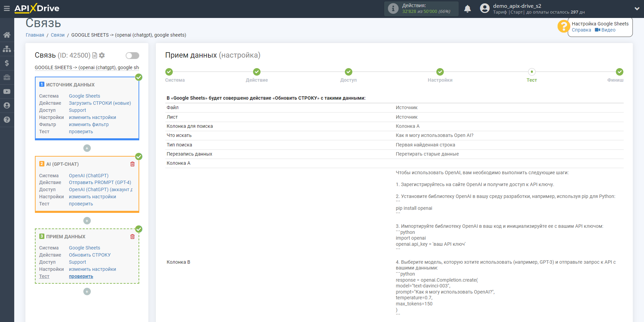Click the ИСТОЧНИК ДАННЫХ block header
Viewport: 644px width, 322px height.
[70, 85]
